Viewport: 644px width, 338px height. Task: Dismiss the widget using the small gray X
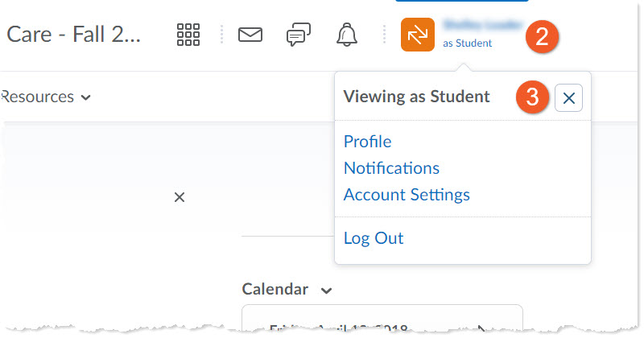(x=180, y=197)
